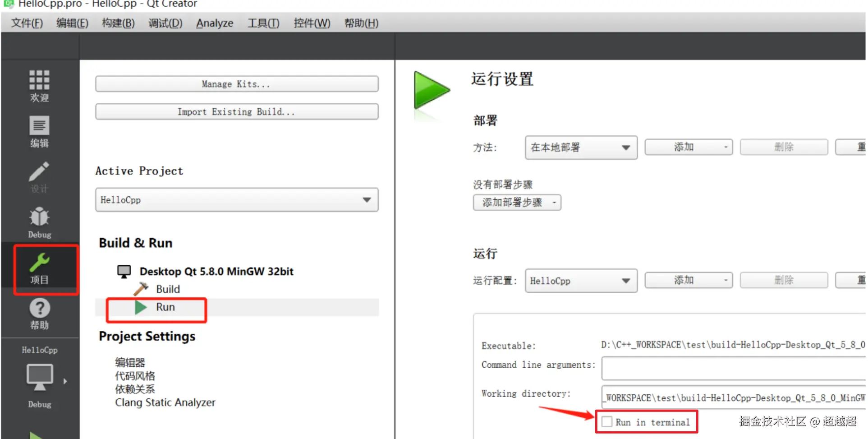Open the Analyze menu

point(215,23)
